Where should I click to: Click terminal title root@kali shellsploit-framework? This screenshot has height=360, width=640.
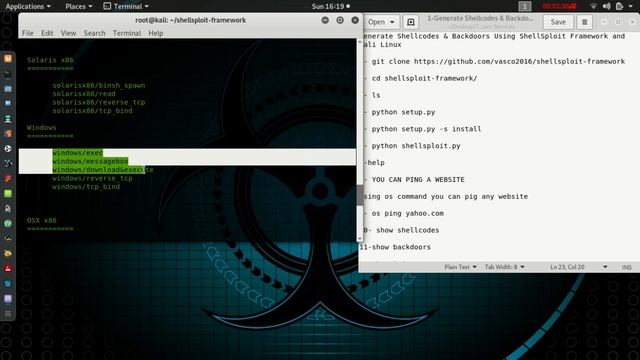point(191,20)
